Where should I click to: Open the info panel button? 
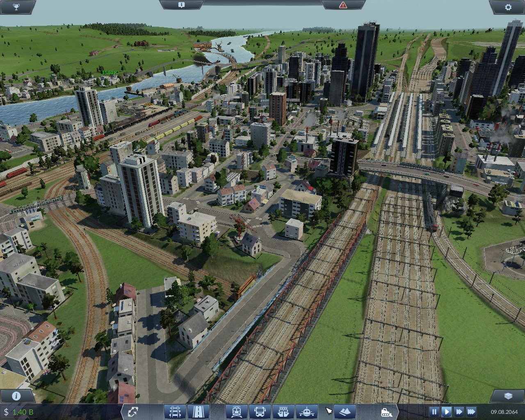pyautogui.click(x=16, y=396)
